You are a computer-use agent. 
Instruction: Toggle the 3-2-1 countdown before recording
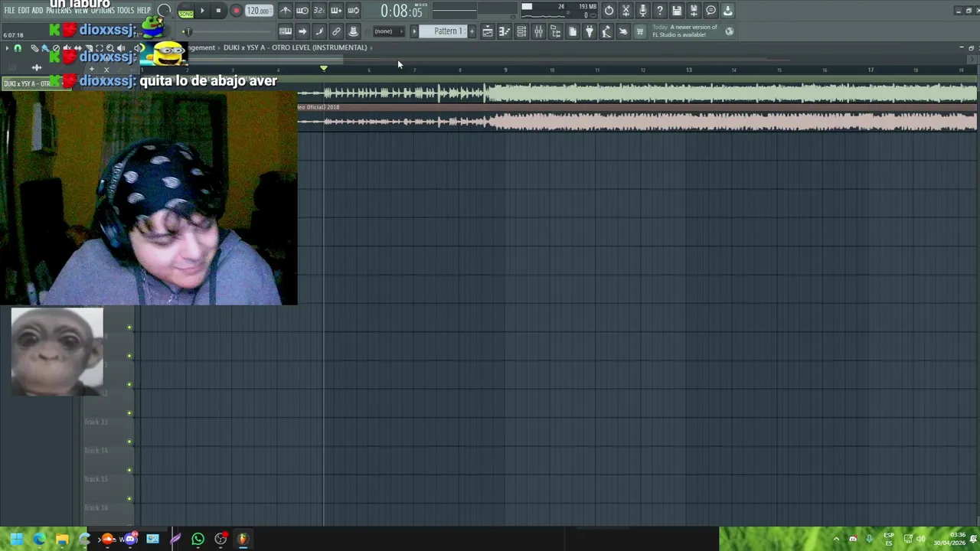[318, 11]
